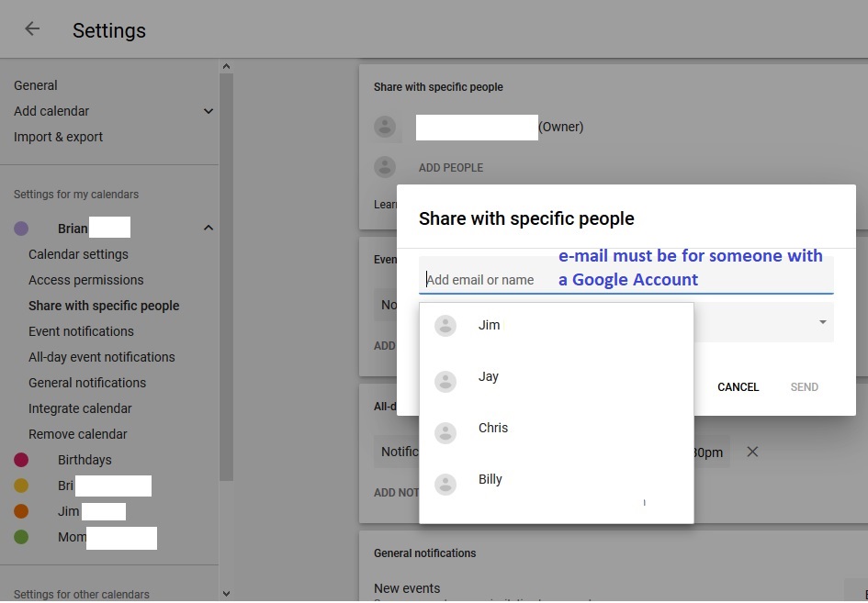This screenshot has width=868, height=603.
Task: Open Remove calendar option
Action: pos(78,434)
